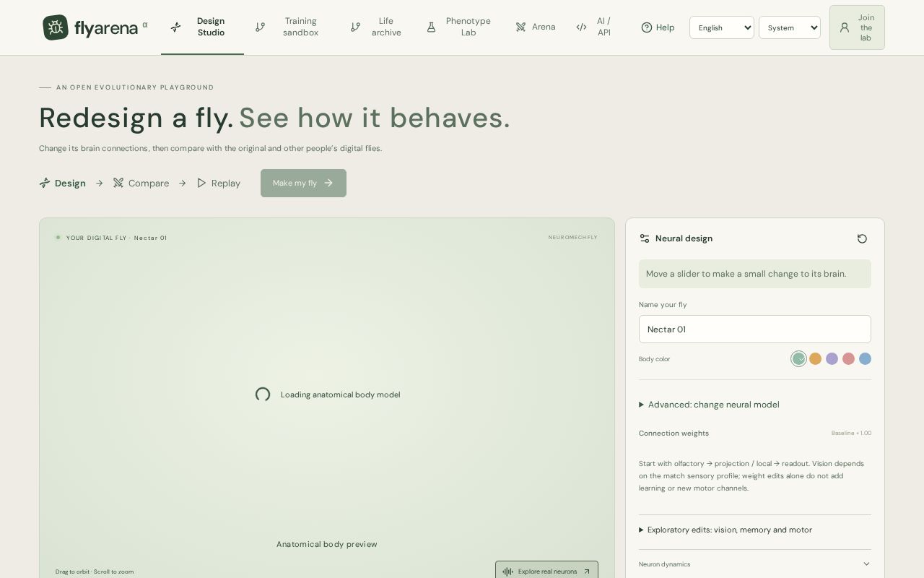The height and width of the screenshot is (578, 924).
Task: Click the Help question mark icon
Action: (647, 27)
